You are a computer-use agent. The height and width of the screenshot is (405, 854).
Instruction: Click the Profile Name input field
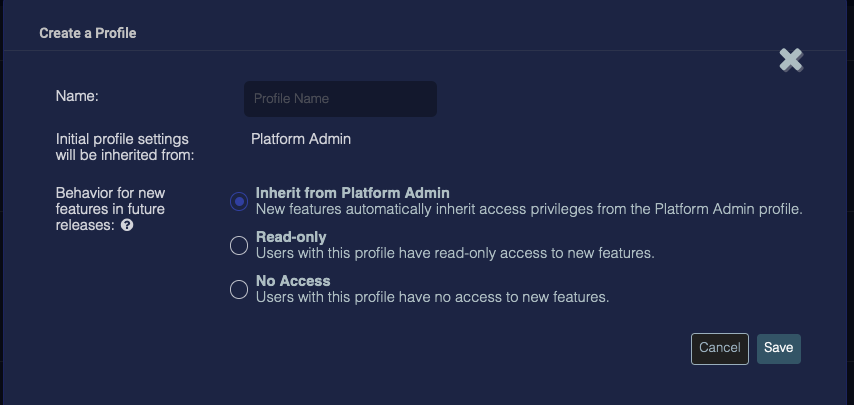click(340, 99)
